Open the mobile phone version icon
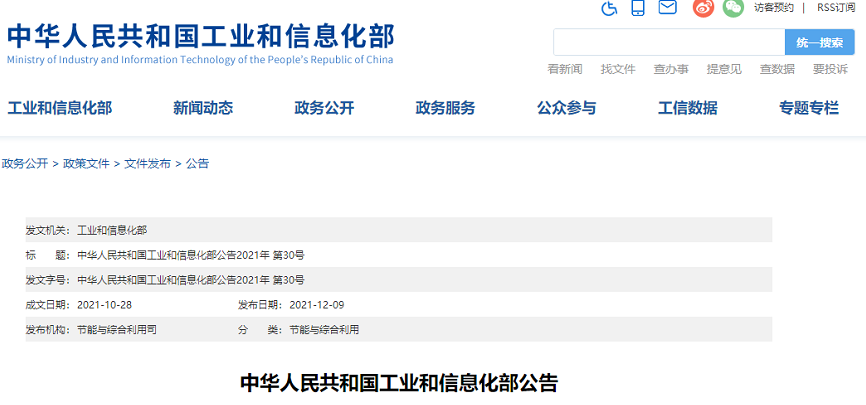 click(638, 8)
